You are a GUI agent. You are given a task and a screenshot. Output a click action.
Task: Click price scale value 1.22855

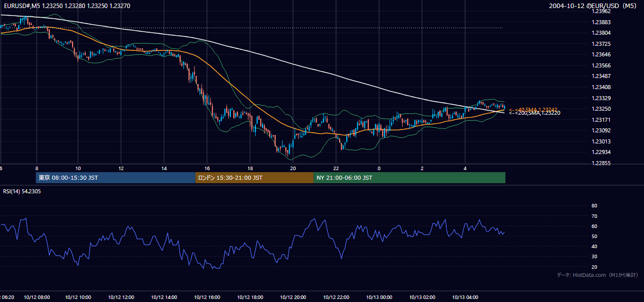point(601,163)
